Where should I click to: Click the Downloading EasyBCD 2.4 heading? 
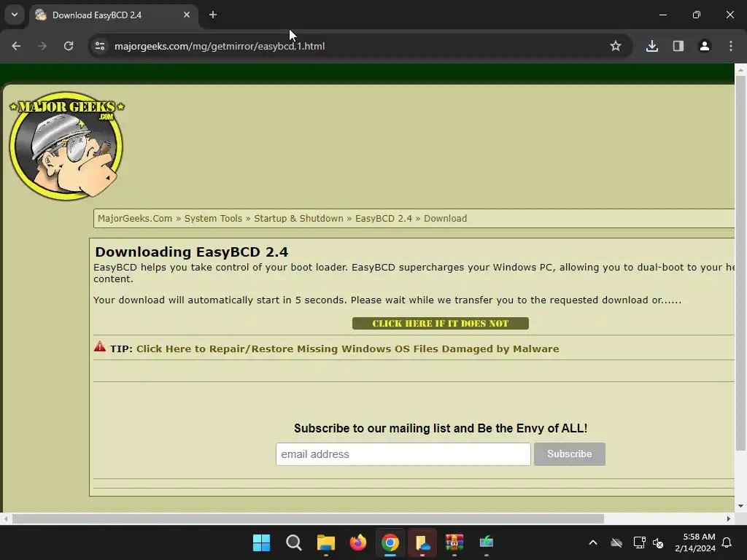192,252
